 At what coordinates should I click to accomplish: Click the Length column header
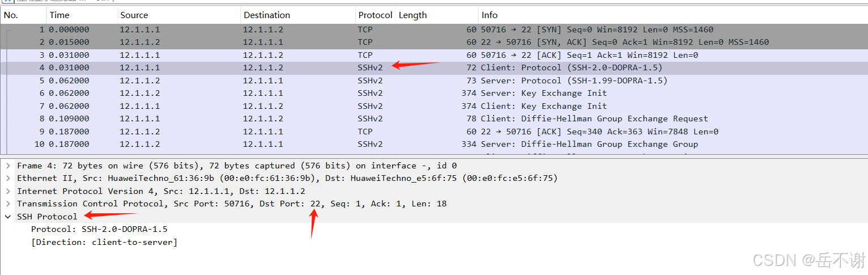[437, 15]
